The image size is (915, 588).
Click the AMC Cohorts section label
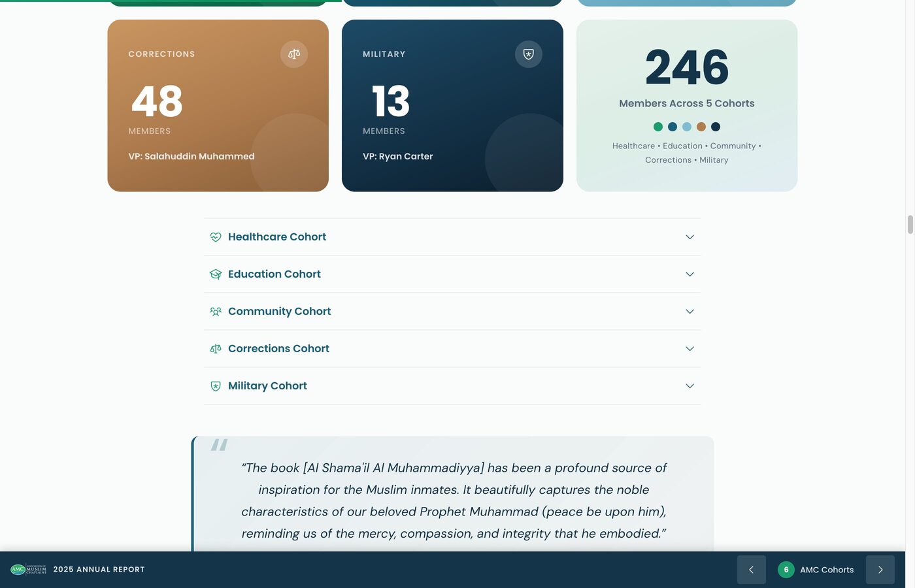tap(827, 570)
